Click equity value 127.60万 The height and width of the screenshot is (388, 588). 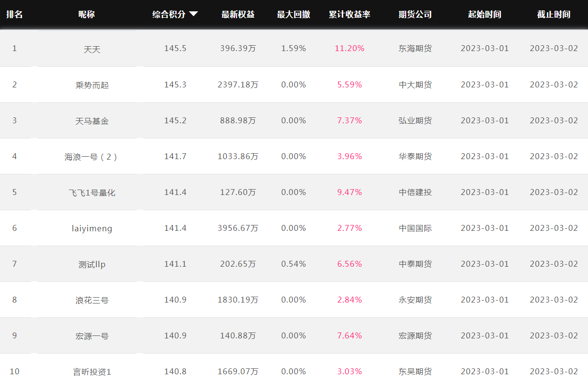pos(238,192)
